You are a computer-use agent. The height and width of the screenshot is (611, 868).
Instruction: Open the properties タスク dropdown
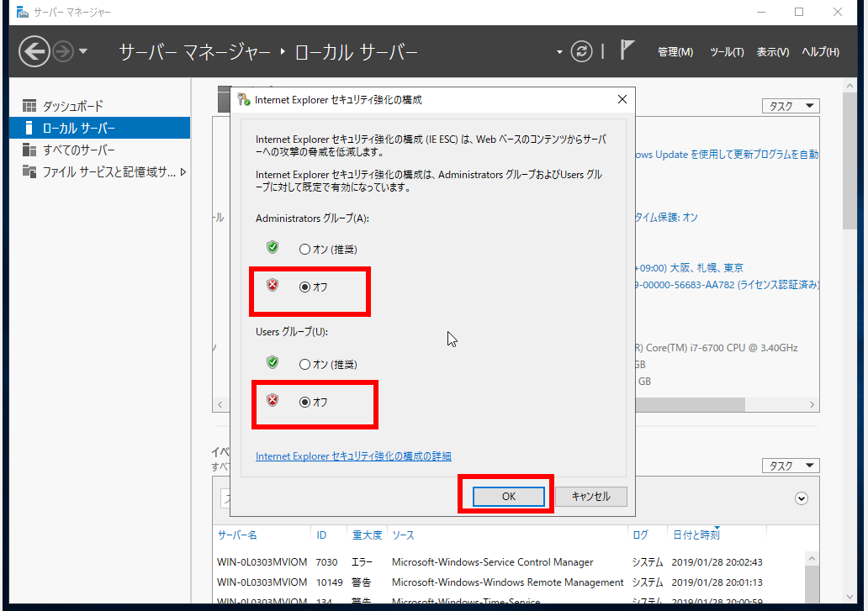tap(791, 106)
